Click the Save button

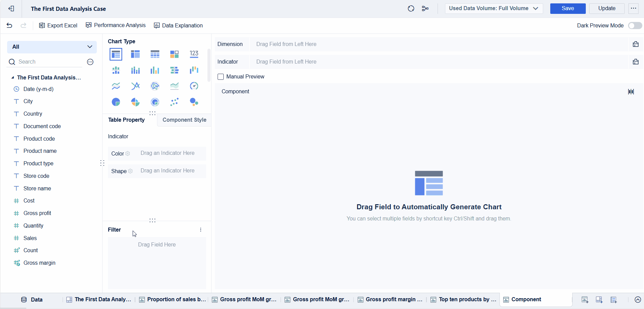tap(568, 8)
